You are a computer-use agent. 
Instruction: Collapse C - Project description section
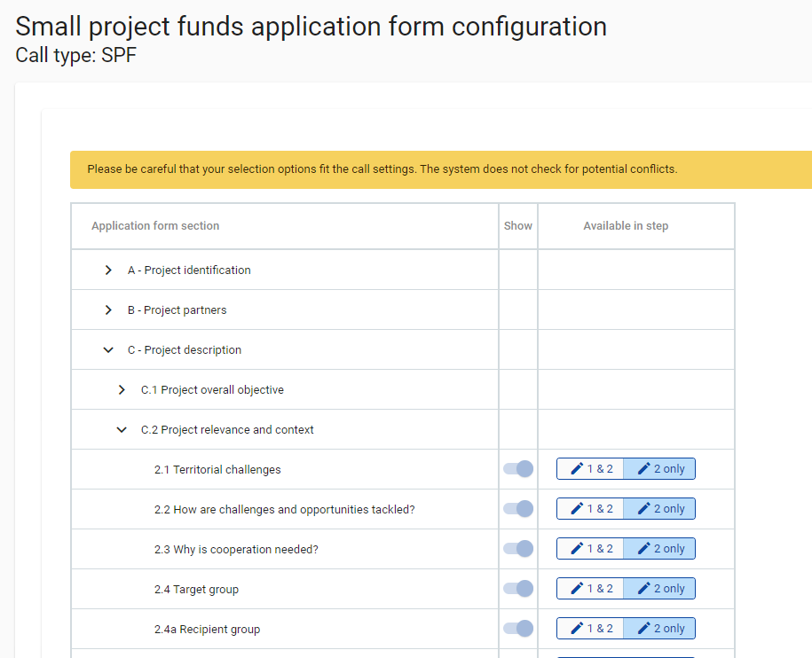(x=108, y=349)
